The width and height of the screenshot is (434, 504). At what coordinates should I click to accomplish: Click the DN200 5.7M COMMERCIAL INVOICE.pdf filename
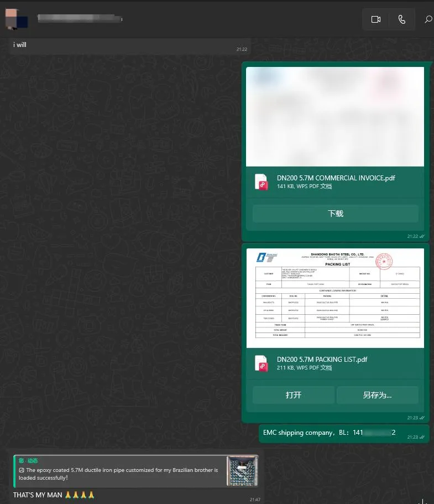click(336, 178)
